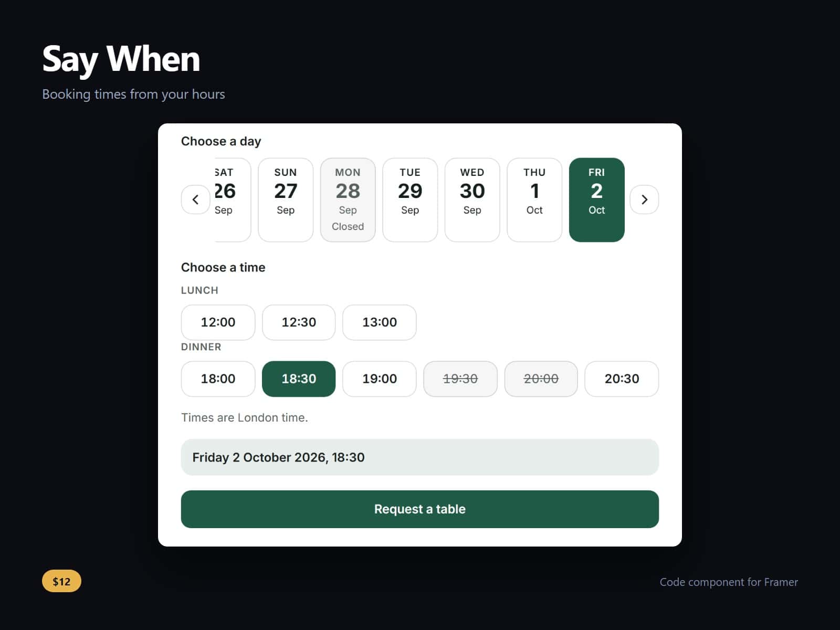
Task: Click the closed Monday 28 Sep card
Action: pos(348,200)
